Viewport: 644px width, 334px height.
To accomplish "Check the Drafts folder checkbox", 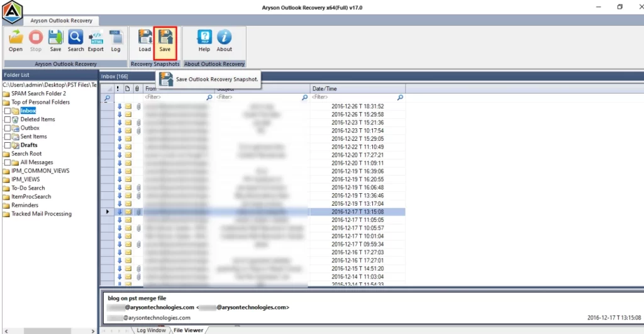I will (8, 145).
